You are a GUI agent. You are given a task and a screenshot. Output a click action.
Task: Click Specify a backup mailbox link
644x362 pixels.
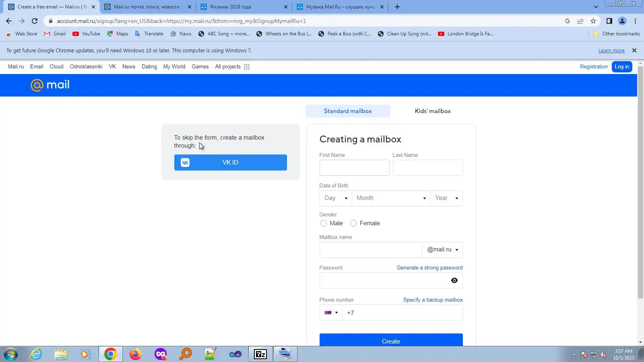[433, 300]
